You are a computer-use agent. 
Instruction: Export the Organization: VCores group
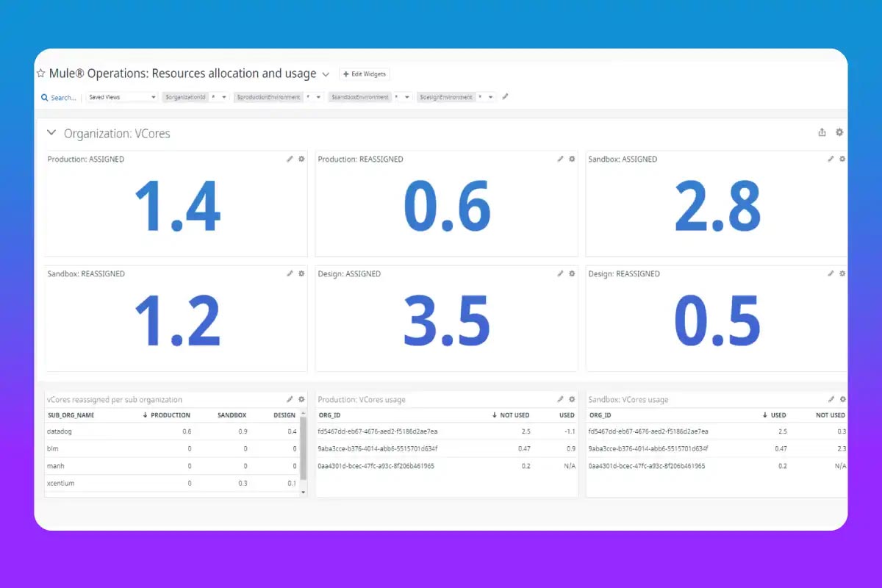822,132
